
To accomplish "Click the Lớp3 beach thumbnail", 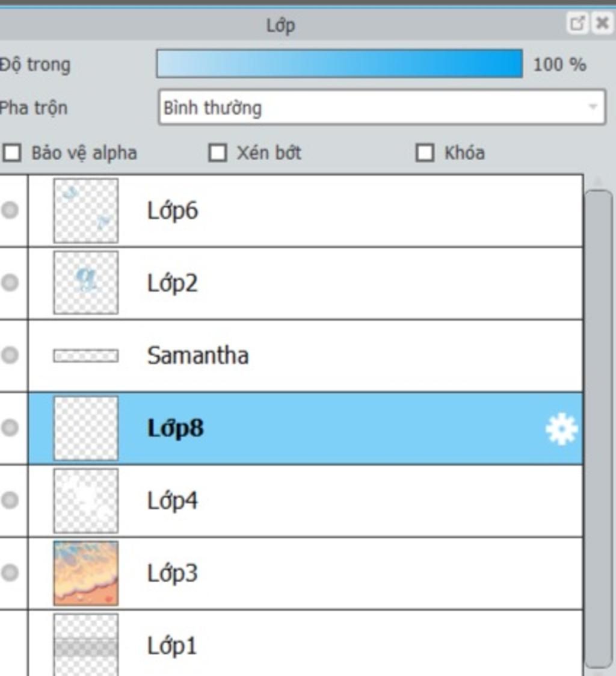I will (86, 574).
